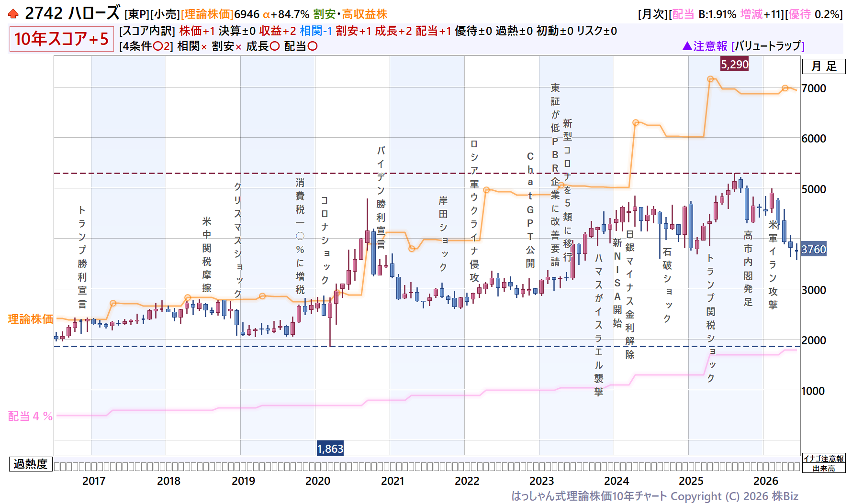This screenshot has width=852, height=504.
Task: Click the 石破ショック event annotation
Action: pos(667,285)
